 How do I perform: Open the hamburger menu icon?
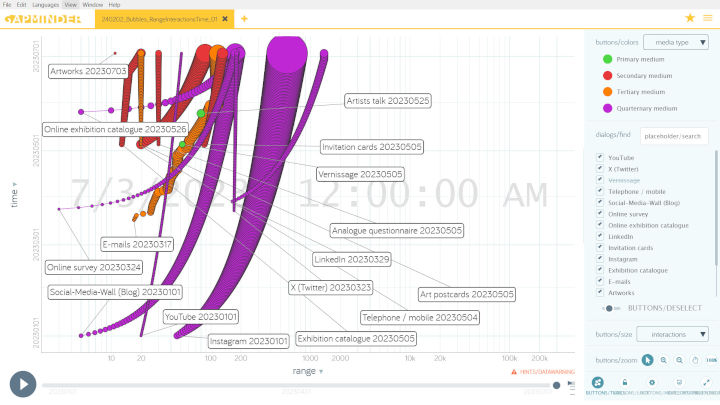(x=708, y=18)
